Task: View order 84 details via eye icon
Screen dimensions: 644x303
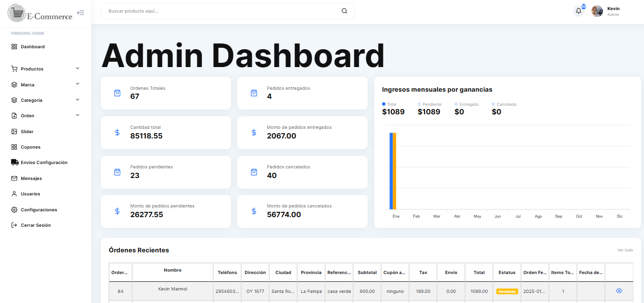Action: (x=619, y=291)
